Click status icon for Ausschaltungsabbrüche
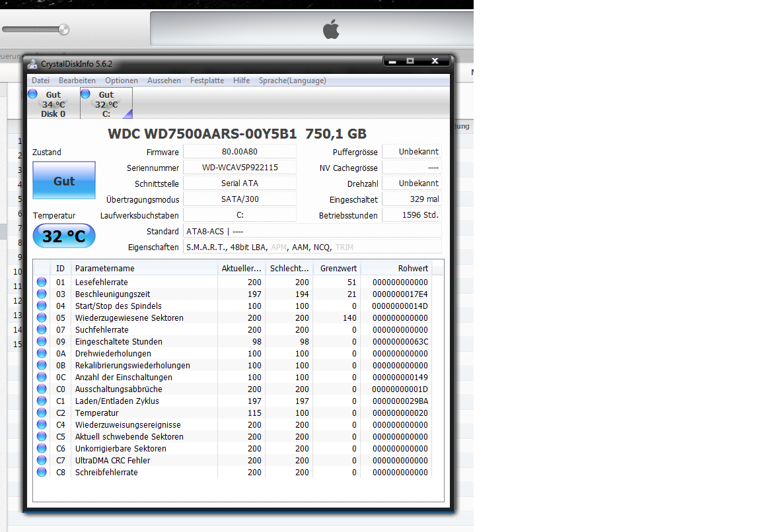The image size is (761, 532). [x=42, y=389]
